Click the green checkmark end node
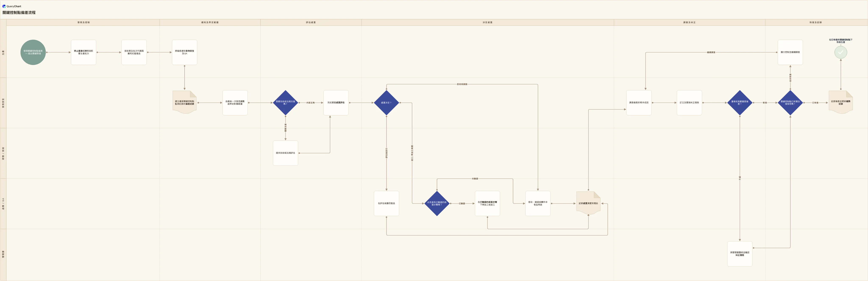This screenshot has height=281, width=868. tap(840, 52)
